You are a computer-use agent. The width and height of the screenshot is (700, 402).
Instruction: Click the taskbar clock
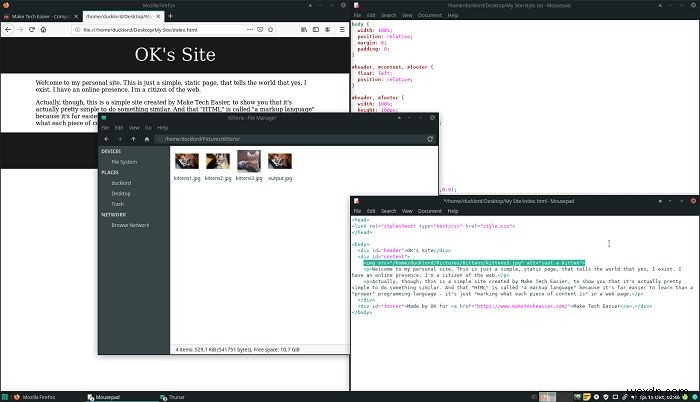tap(660, 397)
